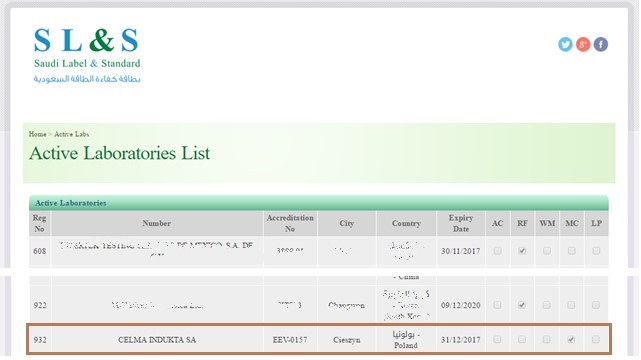
Task: Click the Expiry Date column header
Action: (461, 224)
